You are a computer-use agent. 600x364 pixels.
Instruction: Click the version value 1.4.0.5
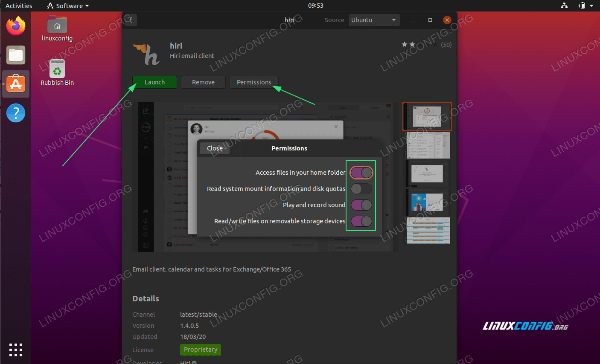pos(189,326)
